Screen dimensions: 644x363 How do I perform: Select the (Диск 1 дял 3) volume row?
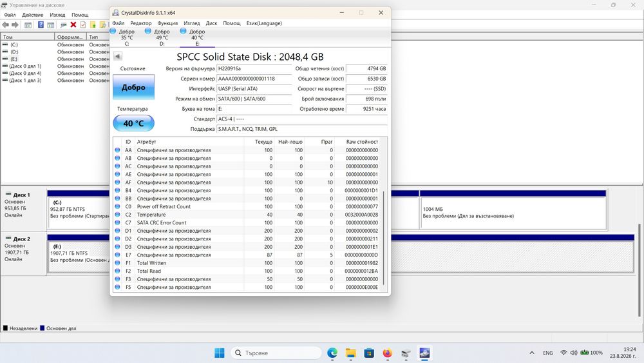55,81
